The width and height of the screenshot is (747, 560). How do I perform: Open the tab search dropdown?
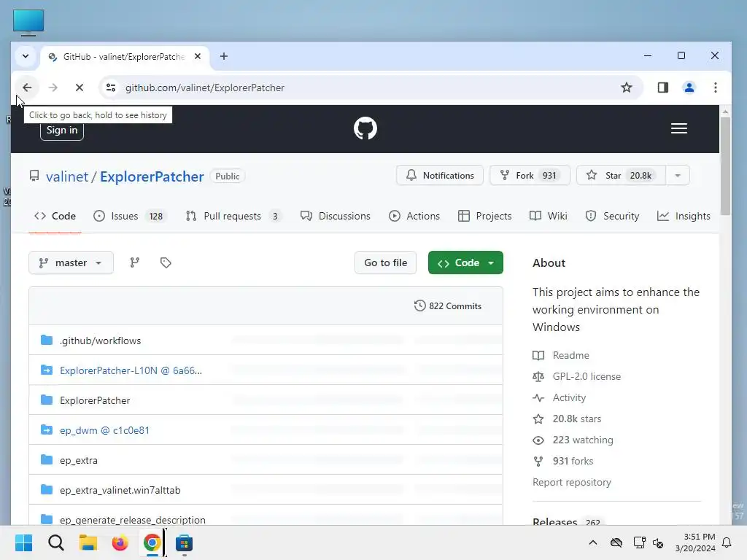pyautogui.click(x=26, y=56)
